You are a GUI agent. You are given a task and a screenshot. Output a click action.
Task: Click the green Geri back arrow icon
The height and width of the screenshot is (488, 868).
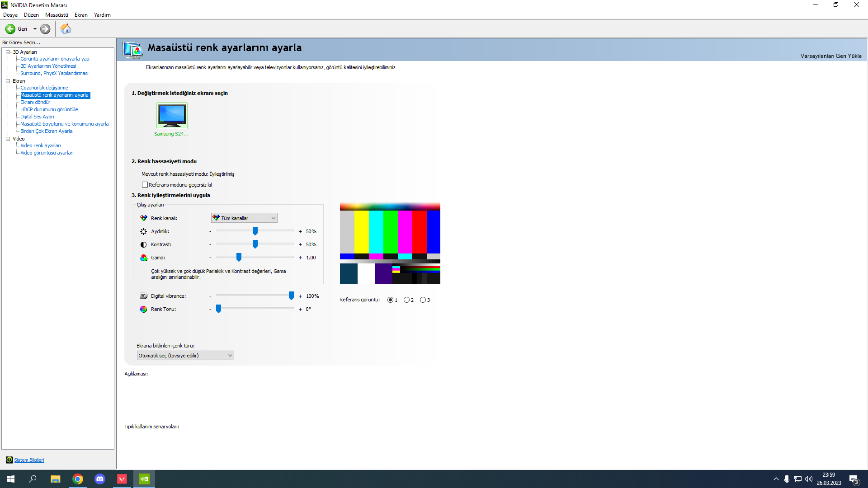pyautogui.click(x=10, y=29)
